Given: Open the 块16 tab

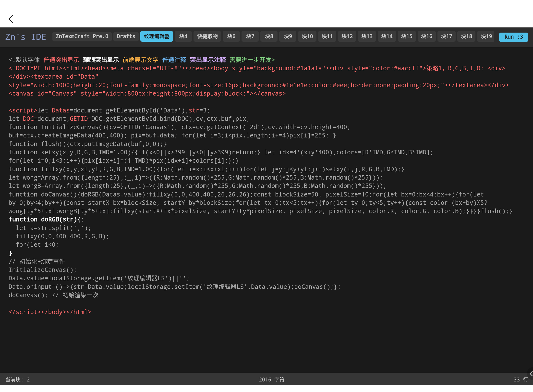Looking at the screenshot, I should [x=426, y=36].
